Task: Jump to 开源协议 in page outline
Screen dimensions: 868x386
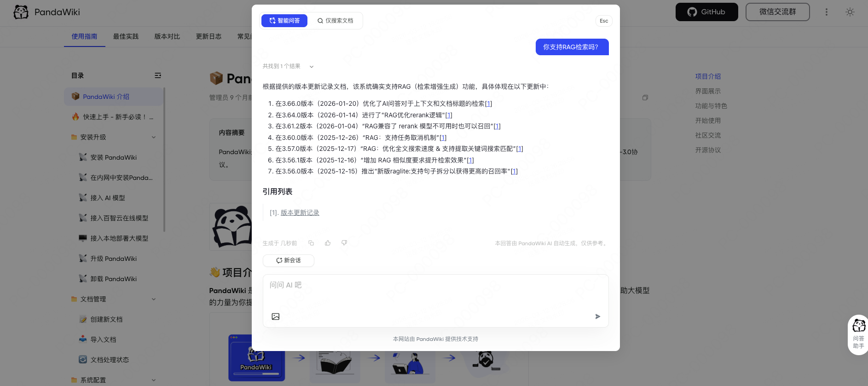Action: pos(708,150)
